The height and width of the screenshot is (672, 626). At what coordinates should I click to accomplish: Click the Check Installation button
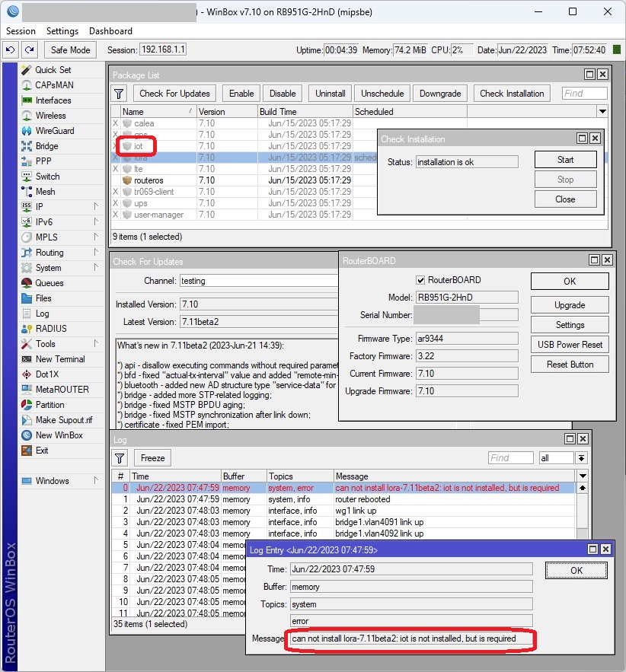(x=512, y=94)
